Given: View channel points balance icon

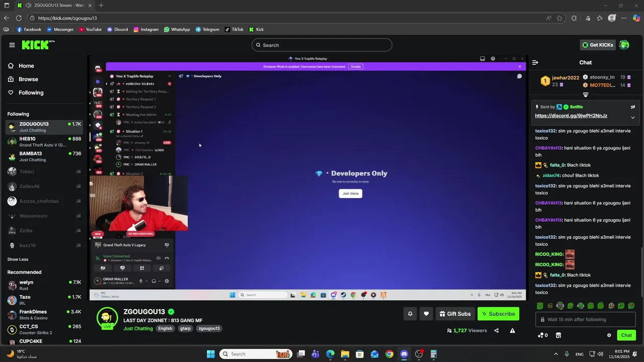Looking at the screenshot, I should coord(542,335).
